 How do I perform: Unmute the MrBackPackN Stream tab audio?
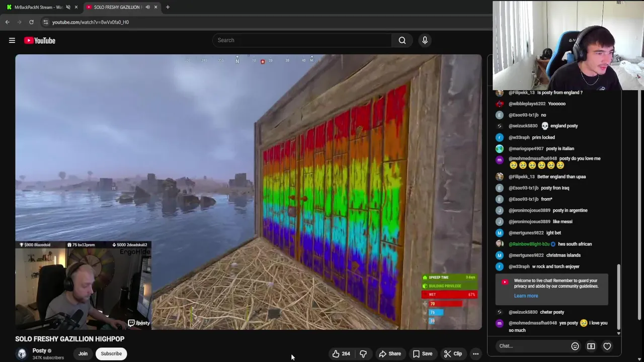coord(68,7)
